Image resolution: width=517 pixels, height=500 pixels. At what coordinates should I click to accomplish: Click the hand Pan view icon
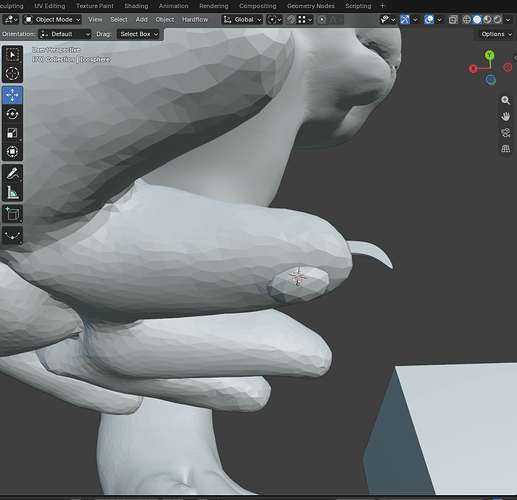[505, 116]
